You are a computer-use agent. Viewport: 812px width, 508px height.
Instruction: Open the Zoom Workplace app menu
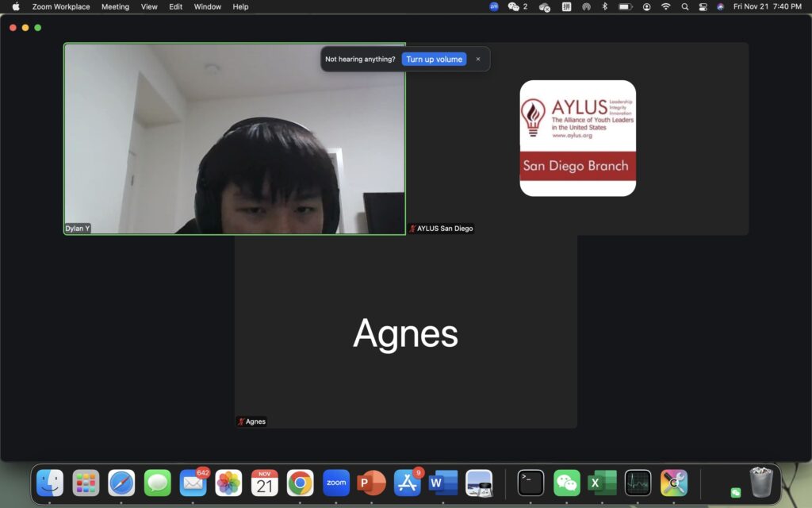pyautogui.click(x=61, y=6)
